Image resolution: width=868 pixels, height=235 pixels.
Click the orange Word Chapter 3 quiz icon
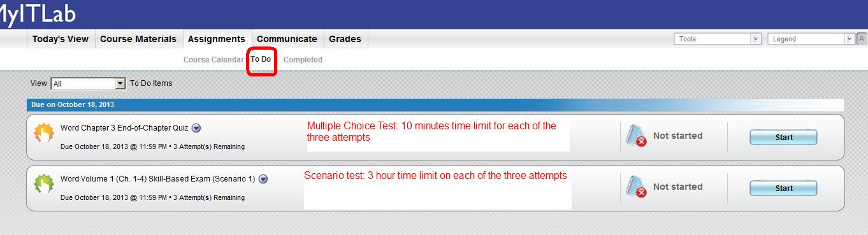(44, 132)
